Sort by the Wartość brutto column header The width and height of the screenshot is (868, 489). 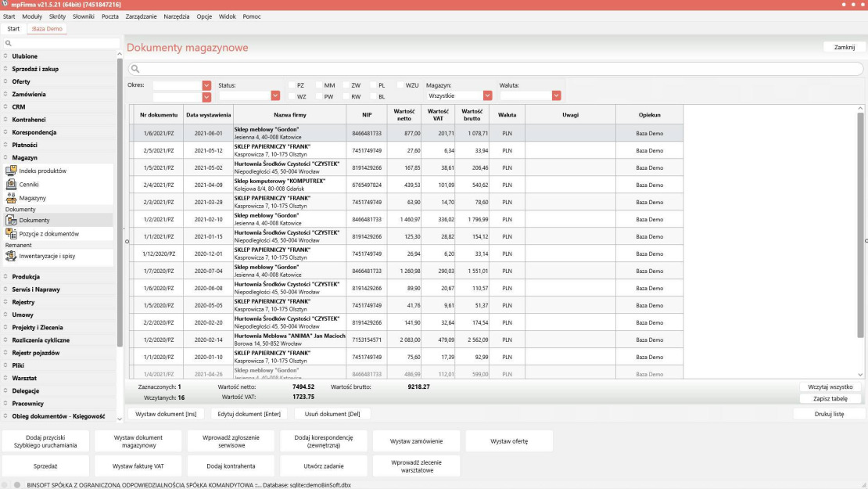point(472,115)
